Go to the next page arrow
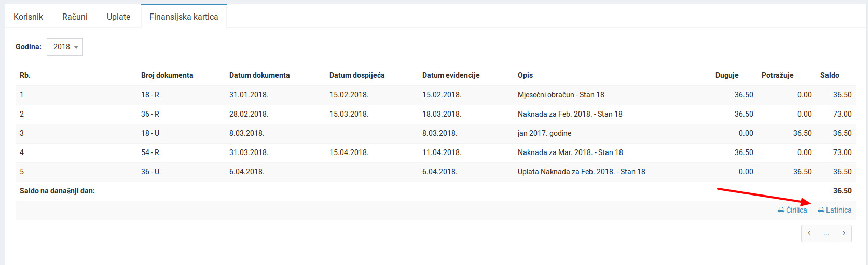The image size is (868, 265). pyautogui.click(x=844, y=233)
